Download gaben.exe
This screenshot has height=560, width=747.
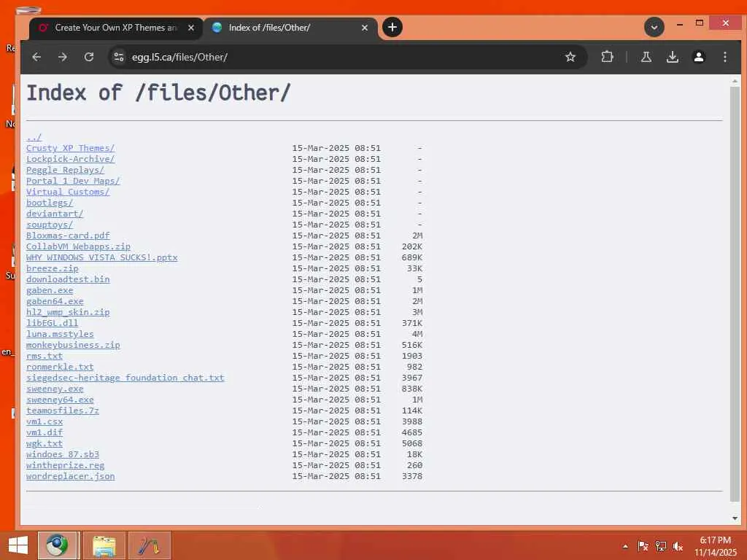(50, 290)
